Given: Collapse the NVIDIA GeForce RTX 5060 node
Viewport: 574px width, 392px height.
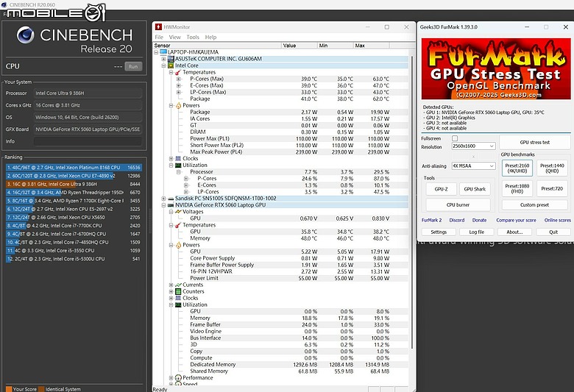Looking at the screenshot, I should click(163, 205).
